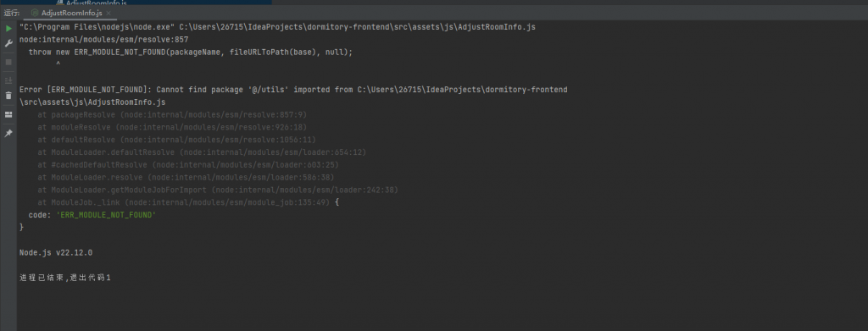The height and width of the screenshot is (331, 868).
Task: Click packageResolve stack trace line
Action: (x=172, y=115)
